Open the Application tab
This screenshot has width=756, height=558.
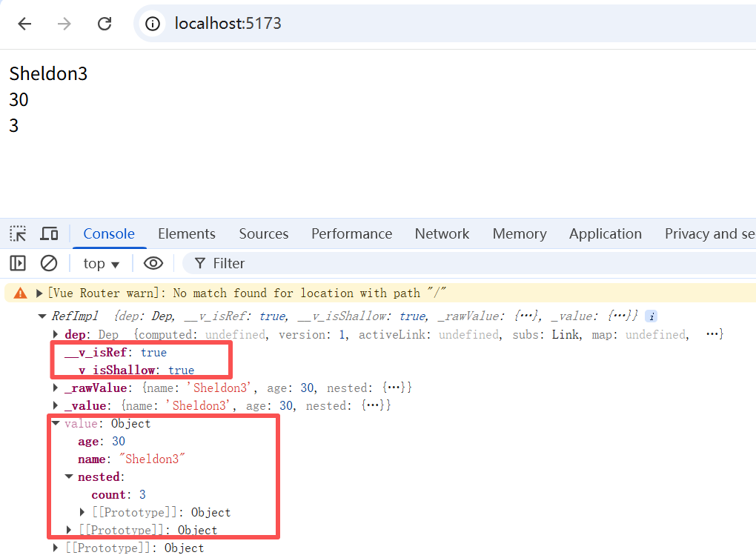(x=606, y=233)
